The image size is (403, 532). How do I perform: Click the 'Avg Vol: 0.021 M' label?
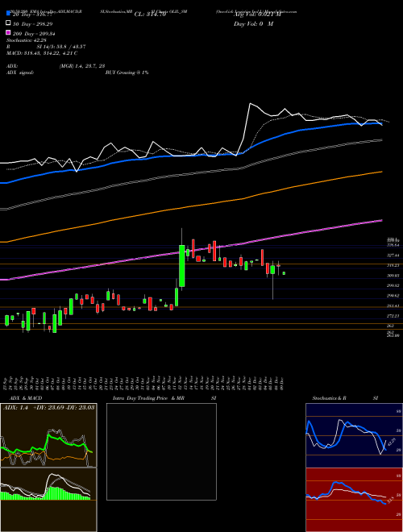pos(257,15)
